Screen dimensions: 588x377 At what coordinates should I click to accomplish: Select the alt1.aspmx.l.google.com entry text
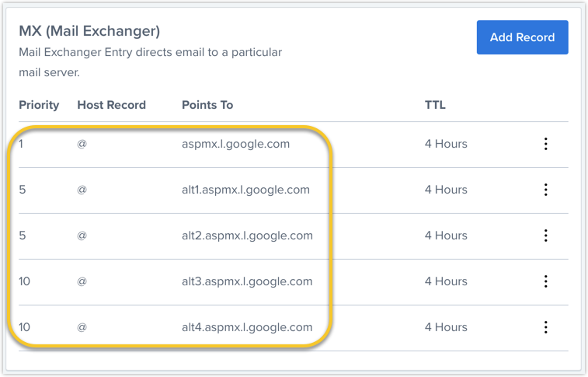(x=245, y=190)
